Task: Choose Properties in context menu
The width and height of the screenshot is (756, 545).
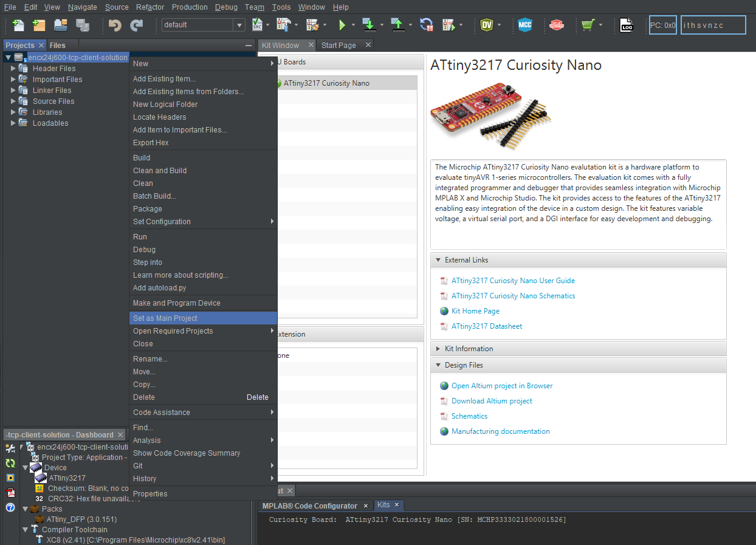Action: pyautogui.click(x=203, y=494)
